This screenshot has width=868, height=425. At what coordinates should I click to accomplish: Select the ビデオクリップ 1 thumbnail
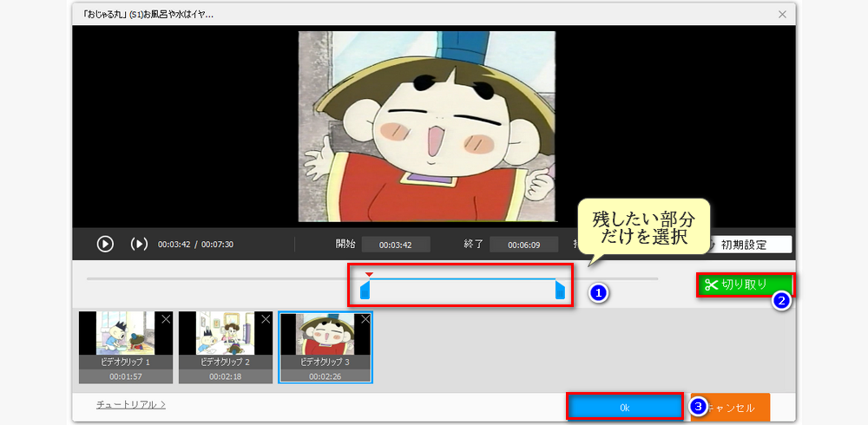click(125, 339)
